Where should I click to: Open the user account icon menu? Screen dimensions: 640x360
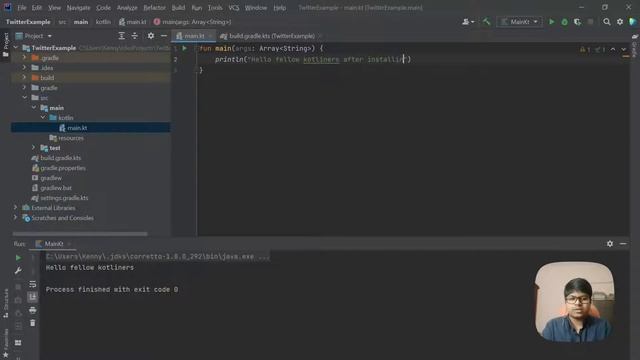(468, 22)
